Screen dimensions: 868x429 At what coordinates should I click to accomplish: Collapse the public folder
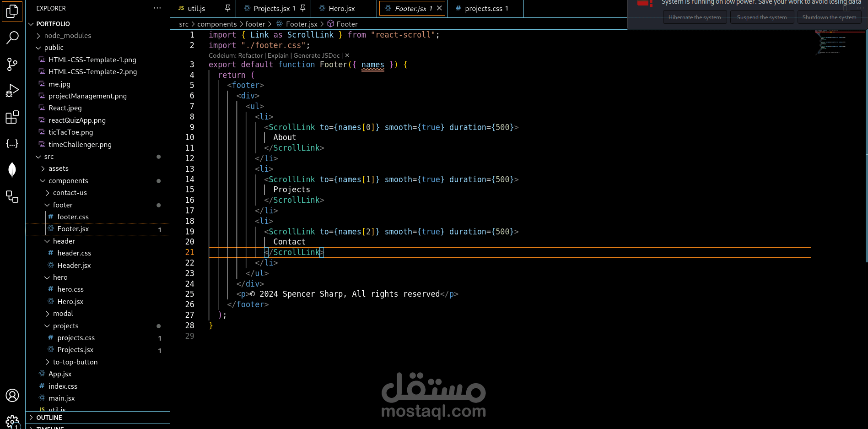(x=97, y=48)
